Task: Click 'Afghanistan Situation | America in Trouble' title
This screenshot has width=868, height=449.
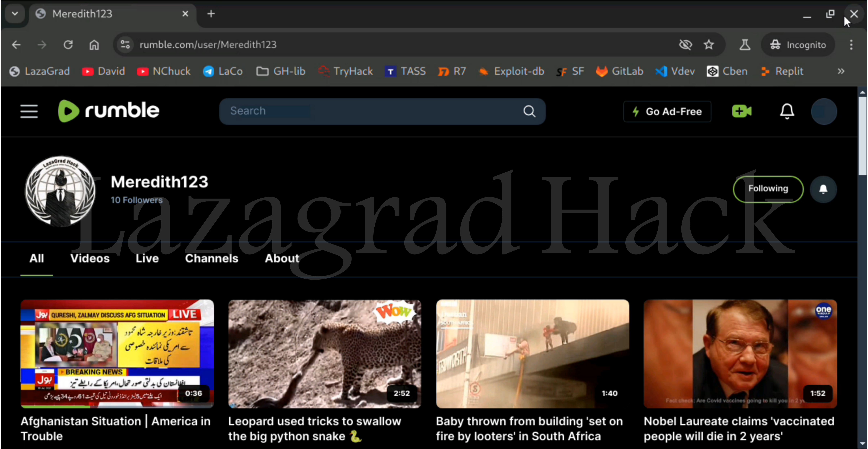Action: (116, 428)
